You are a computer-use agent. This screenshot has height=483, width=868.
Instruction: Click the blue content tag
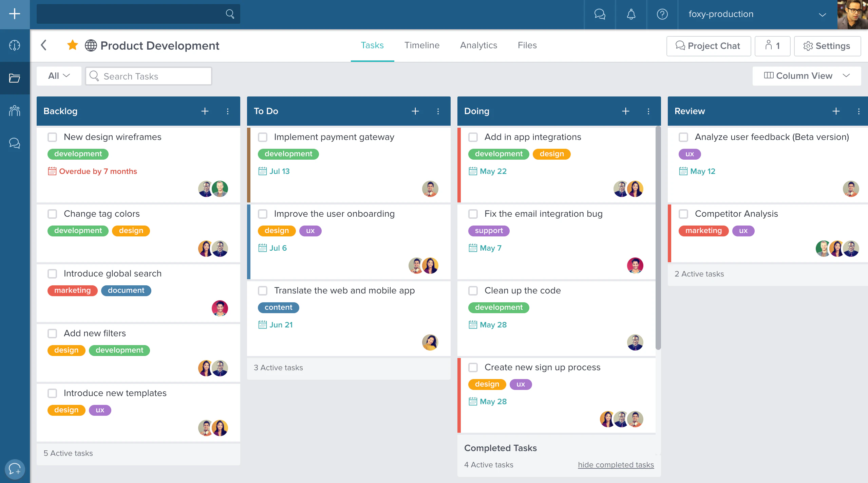279,307
